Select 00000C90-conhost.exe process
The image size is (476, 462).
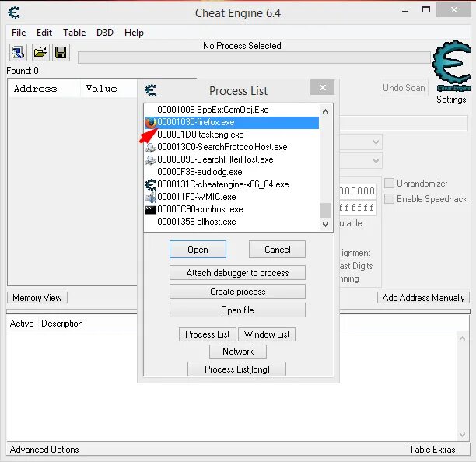pyautogui.click(x=232, y=209)
